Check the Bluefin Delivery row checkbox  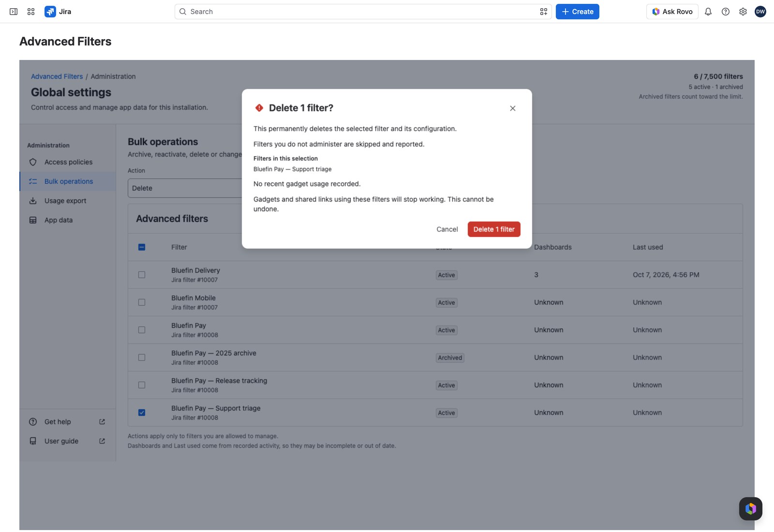tap(142, 275)
